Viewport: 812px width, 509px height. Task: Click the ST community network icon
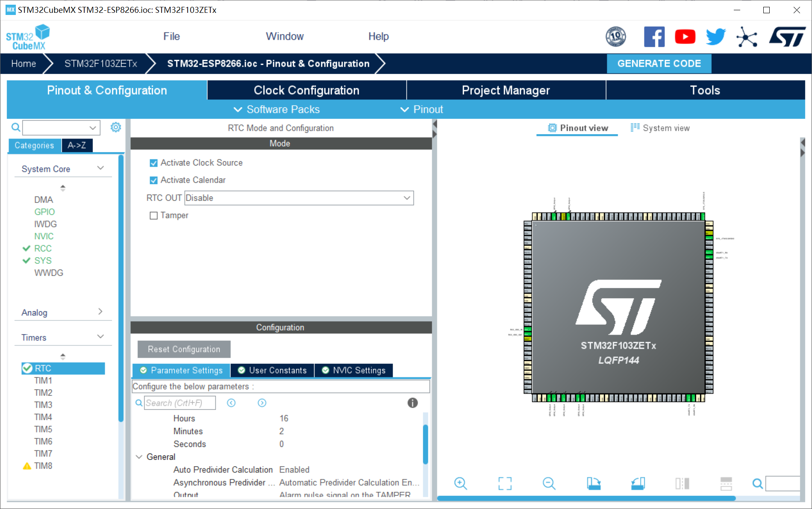(x=747, y=37)
